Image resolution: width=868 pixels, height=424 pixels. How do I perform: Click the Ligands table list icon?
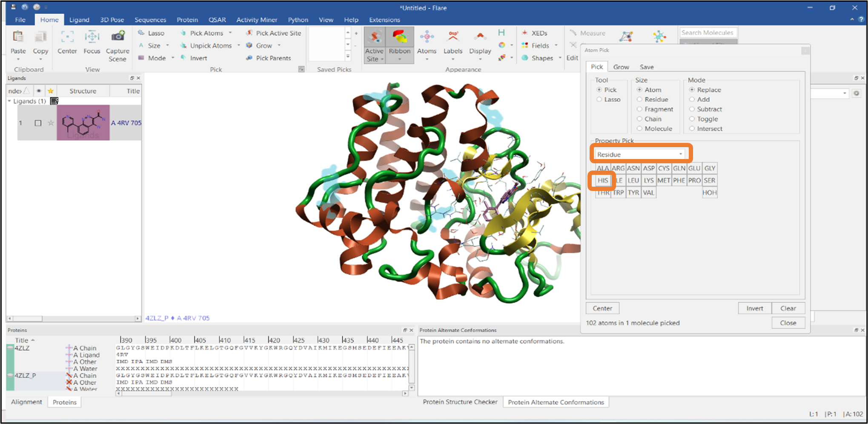click(x=54, y=101)
